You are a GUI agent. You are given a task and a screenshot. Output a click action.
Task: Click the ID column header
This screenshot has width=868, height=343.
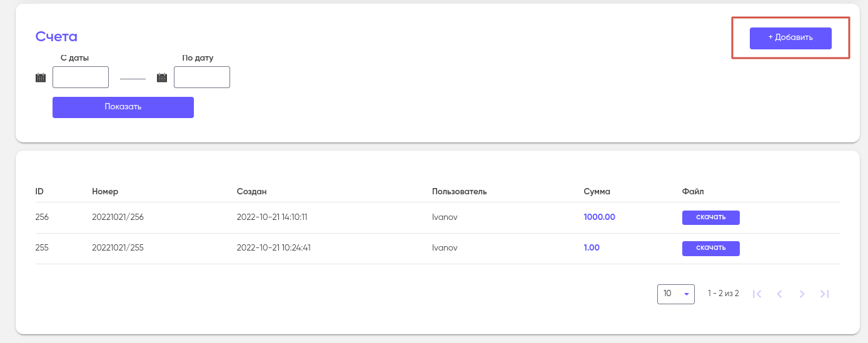39,191
